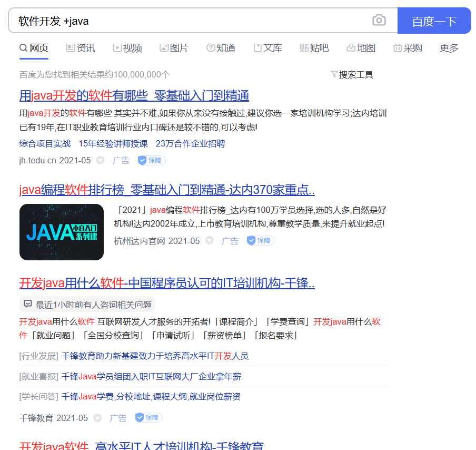This screenshot has height=450, width=476.
Task: Click the 杭州达内官网 source link
Action: tap(140, 241)
